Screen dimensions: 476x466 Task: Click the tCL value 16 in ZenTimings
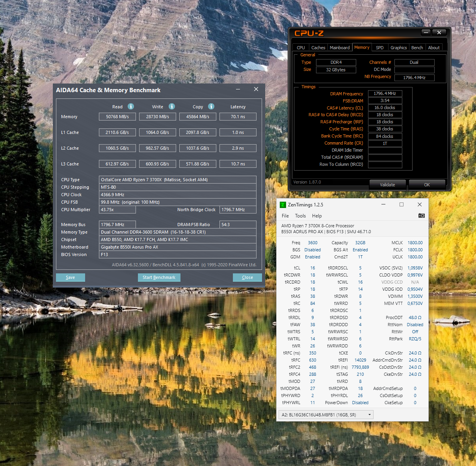point(312,268)
